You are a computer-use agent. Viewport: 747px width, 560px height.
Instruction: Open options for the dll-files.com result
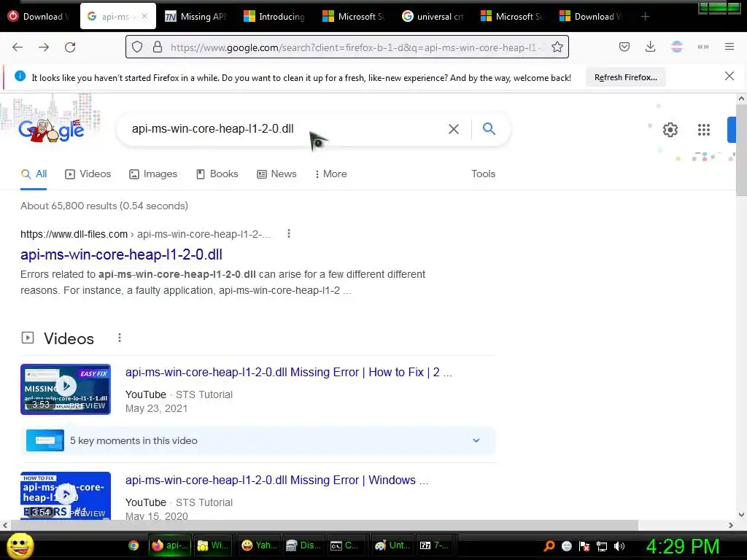tap(289, 233)
